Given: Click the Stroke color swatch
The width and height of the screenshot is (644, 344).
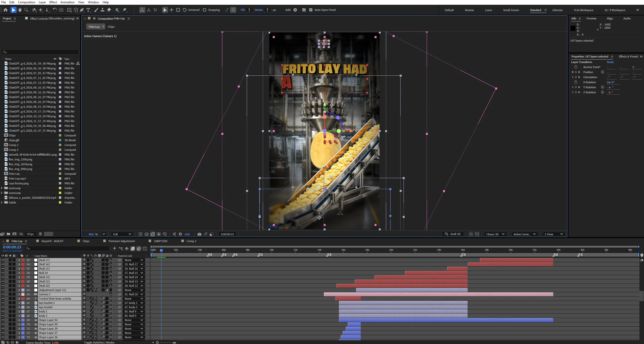Looking at the screenshot, I should pyautogui.click(x=267, y=10).
